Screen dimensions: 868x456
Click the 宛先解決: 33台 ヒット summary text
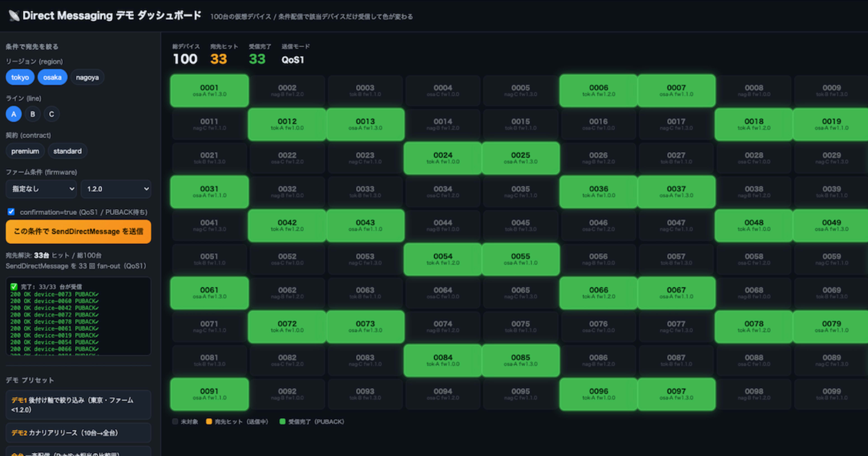click(x=54, y=255)
